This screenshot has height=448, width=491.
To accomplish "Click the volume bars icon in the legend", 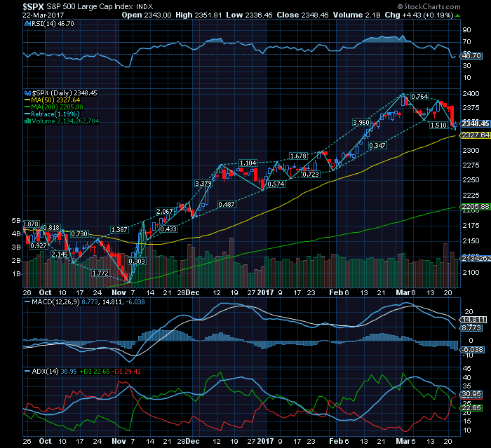I will coord(27,121).
